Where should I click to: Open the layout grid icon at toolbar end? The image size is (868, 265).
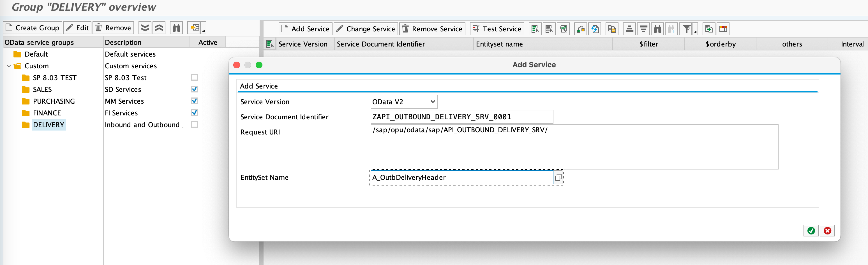(723, 29)
